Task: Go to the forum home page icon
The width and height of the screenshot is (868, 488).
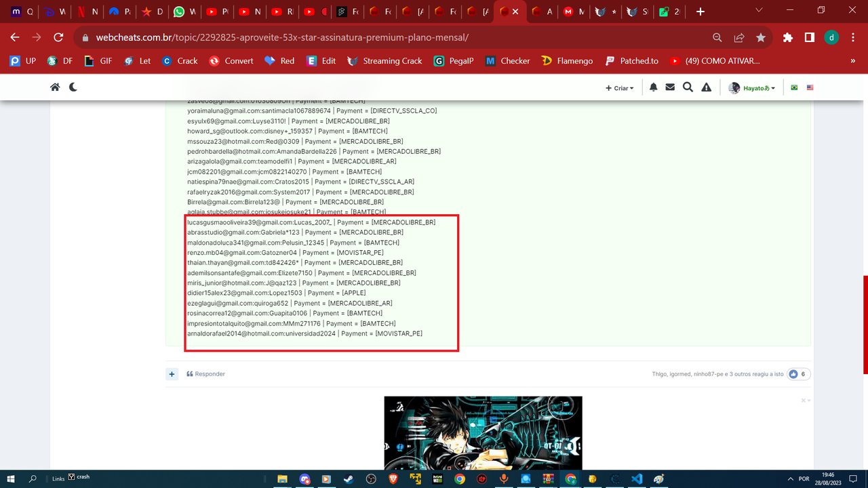Action: [55, 87]
